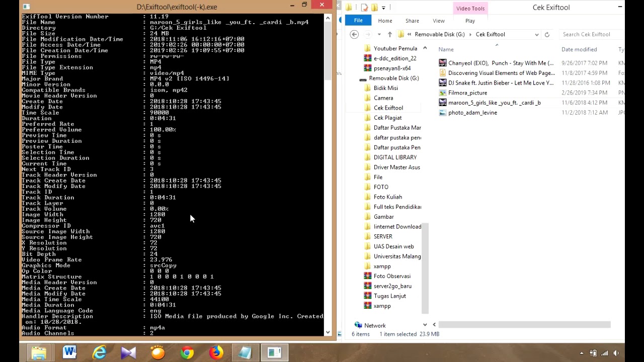The width and height of the screenshot is (644, 362).
Task: Open FOTO folder in navigation pane
Action: pos(376,187)
